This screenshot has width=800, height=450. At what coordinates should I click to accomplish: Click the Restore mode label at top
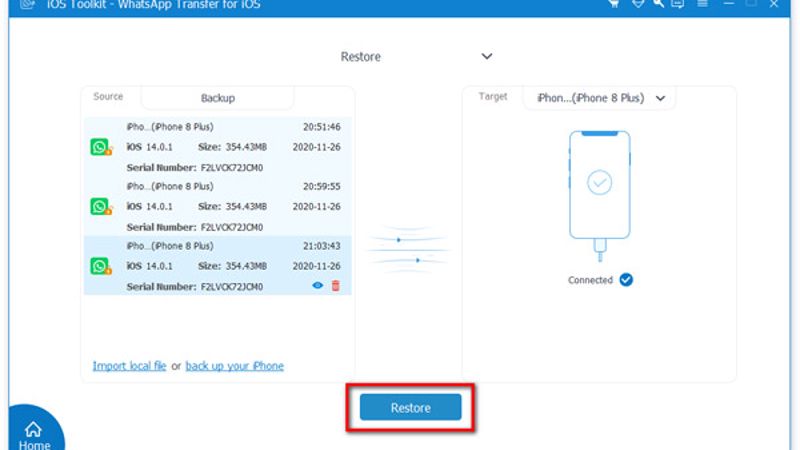coord(361,57)
